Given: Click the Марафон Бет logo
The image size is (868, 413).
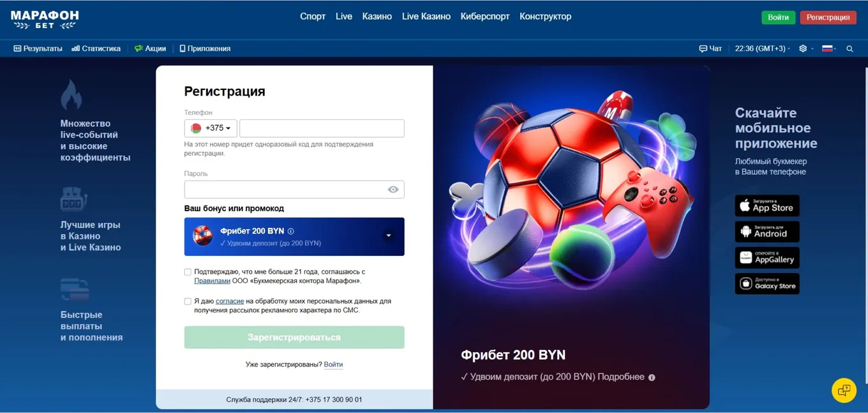Looking at the screenshot, I should (45, 19).
